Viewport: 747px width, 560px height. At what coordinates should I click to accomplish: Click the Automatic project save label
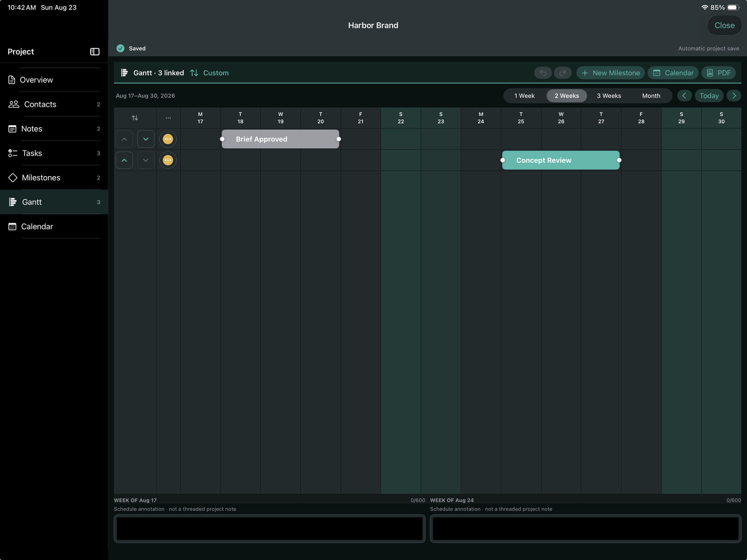coord(709,49)
